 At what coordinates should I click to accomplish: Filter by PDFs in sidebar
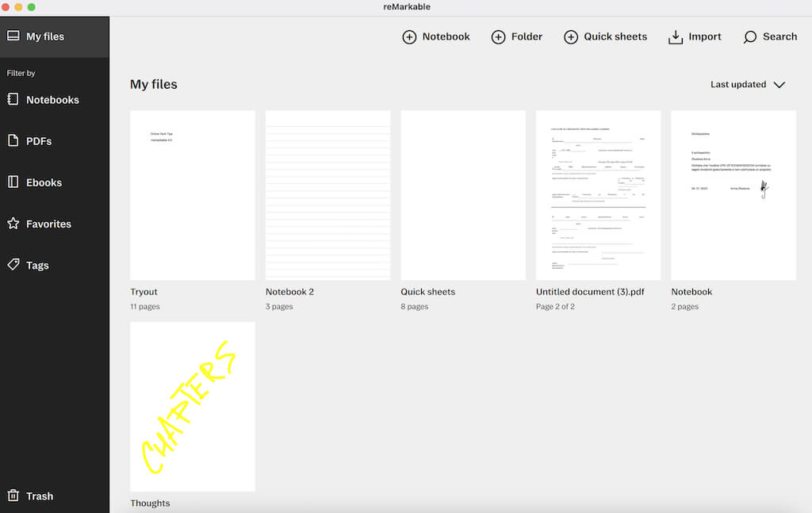(x=39, y=141)
